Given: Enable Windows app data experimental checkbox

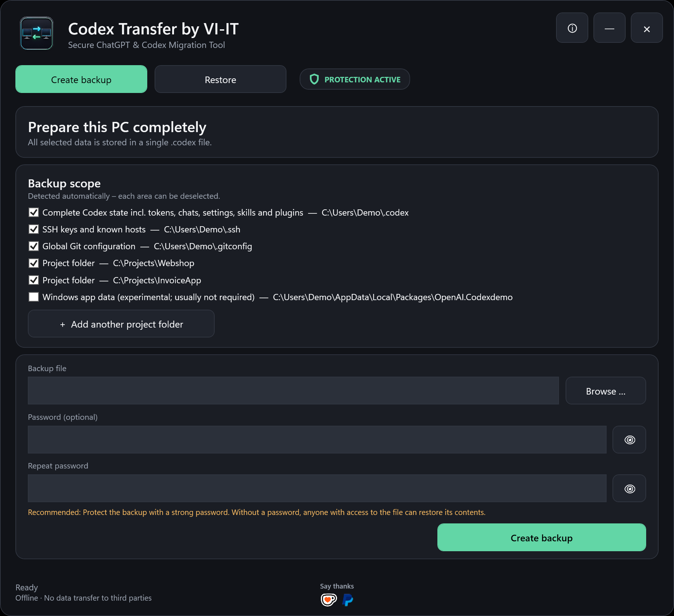Looking at the screenshot, I should (x=34, y=297).
